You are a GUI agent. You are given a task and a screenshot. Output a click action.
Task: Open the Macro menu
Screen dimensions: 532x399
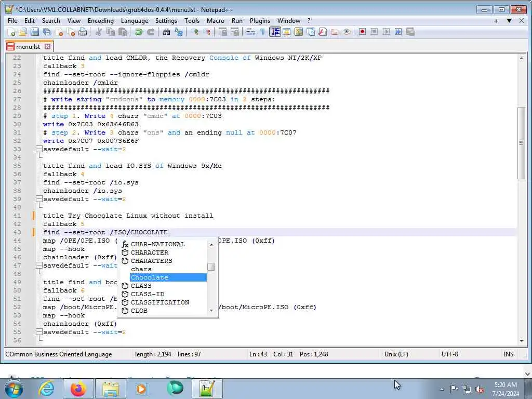216,21
